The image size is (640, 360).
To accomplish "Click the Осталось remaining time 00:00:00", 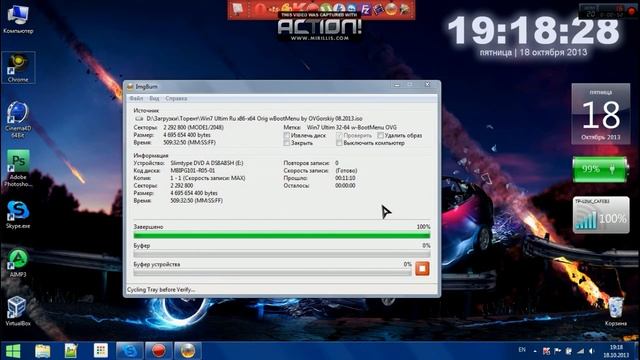I will [345, 186].
